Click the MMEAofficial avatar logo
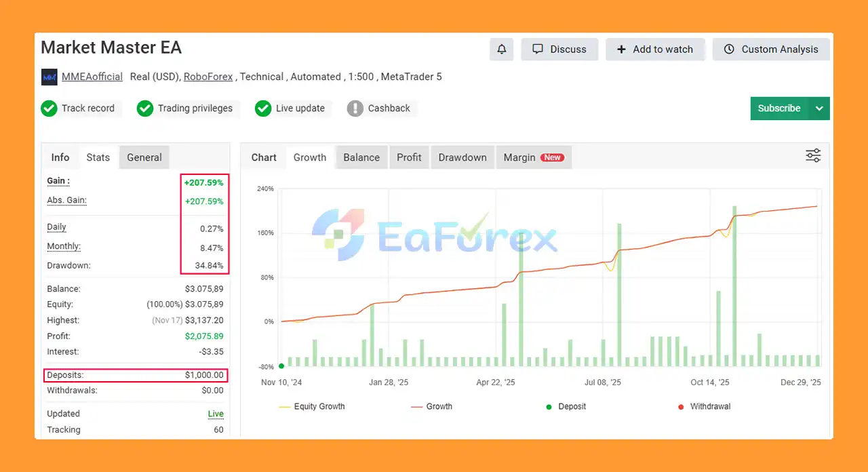This screenshot has height=472, width=868. (50, 77)
